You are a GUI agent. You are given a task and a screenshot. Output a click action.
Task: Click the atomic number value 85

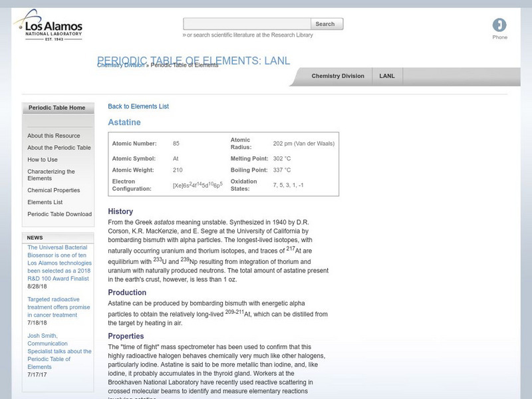[176, 144]
